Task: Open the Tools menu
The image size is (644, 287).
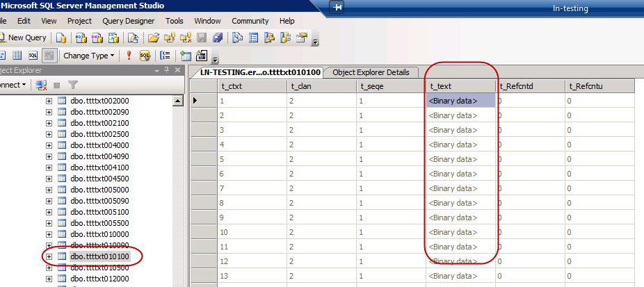Action: [175, 21]
